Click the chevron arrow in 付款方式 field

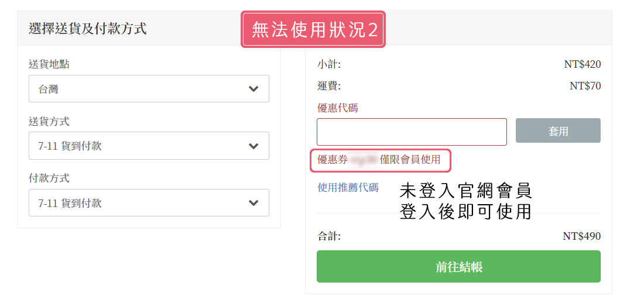254,203
